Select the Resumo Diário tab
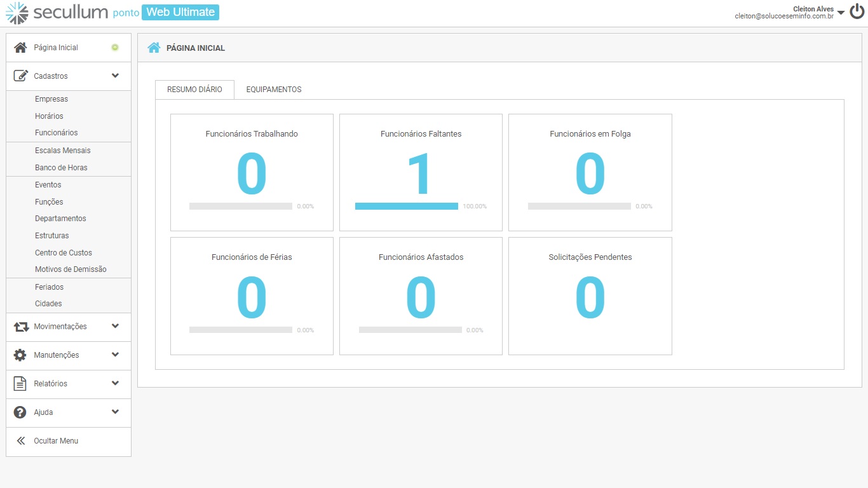This screenshot has height=488, width=868. [194, 90]
